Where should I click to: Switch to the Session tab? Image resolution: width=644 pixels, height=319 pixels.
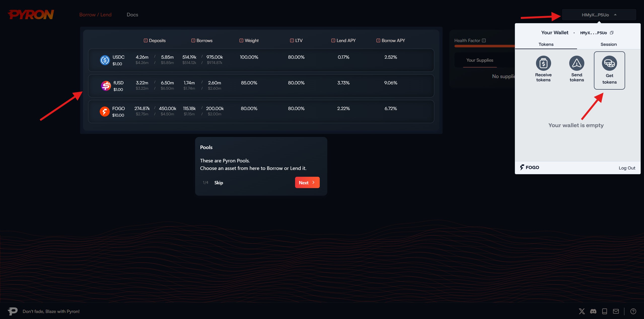(x=609, y=44)
